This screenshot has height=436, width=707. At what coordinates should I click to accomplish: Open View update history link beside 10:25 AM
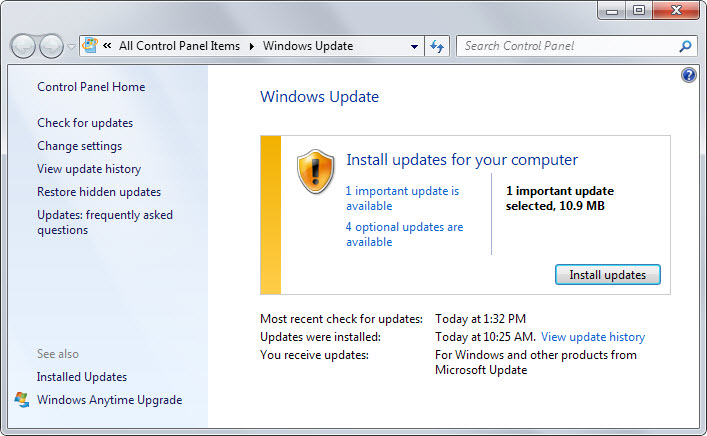593,337
